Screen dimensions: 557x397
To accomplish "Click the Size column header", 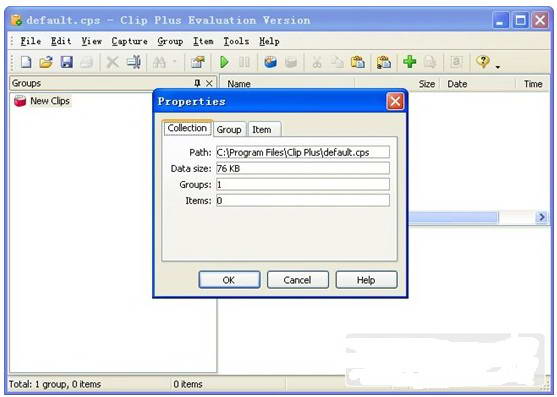I will [x=398, y=84].
